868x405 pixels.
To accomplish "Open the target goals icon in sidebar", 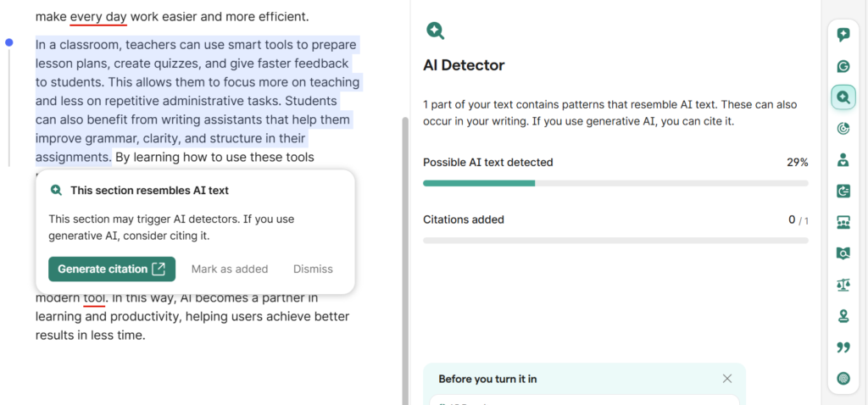I will [x=843, y=129].
